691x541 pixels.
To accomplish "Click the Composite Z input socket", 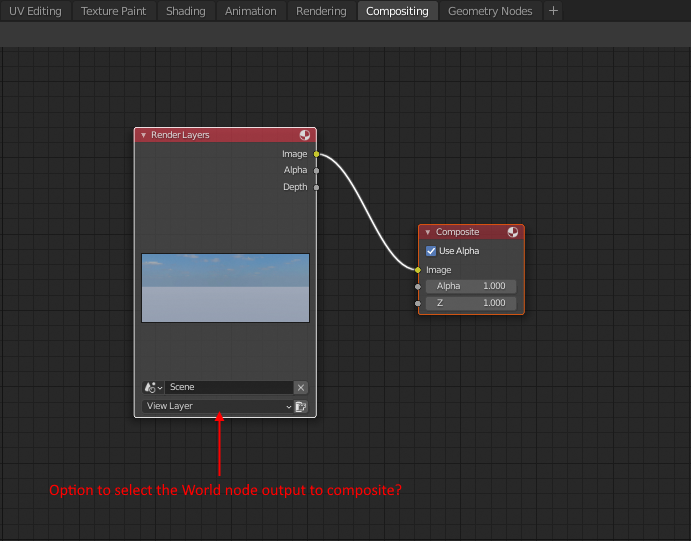I will (x=418, y=304).
